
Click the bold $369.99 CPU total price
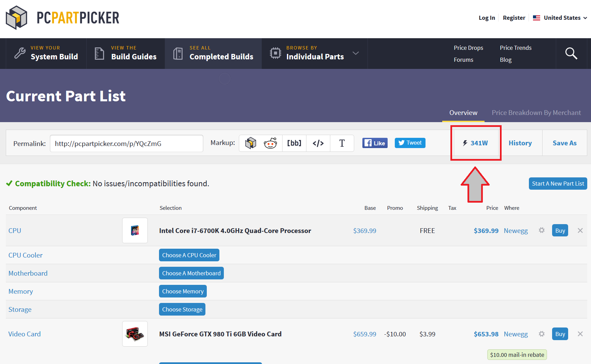[486, 231]
